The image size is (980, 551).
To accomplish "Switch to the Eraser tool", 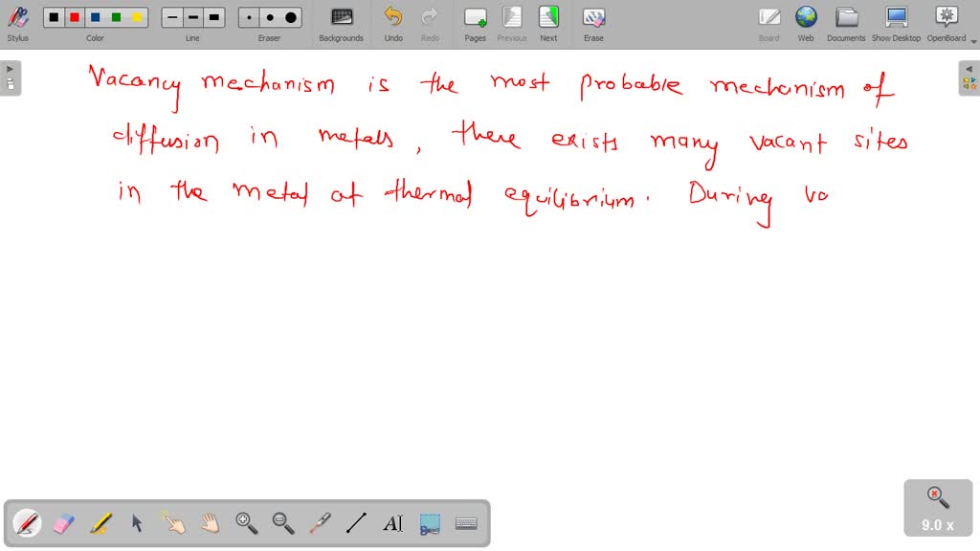I will (61, 523).
